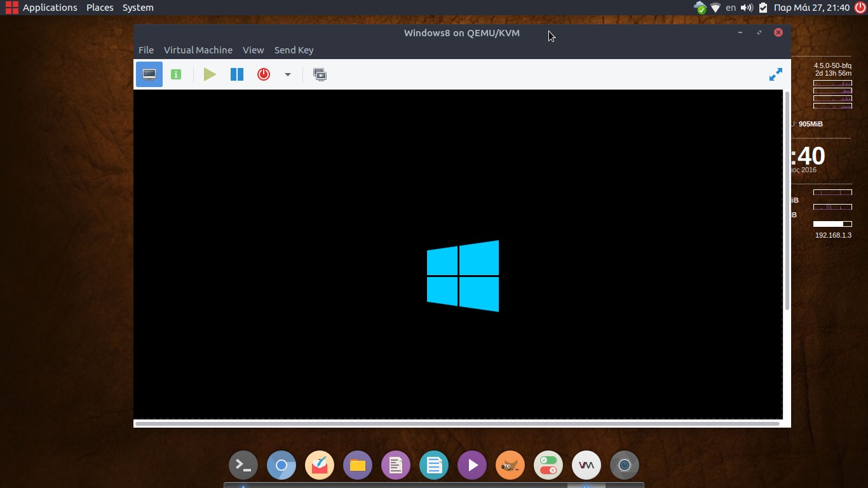Pause the Windows8 virtual machine

point(237,74)
